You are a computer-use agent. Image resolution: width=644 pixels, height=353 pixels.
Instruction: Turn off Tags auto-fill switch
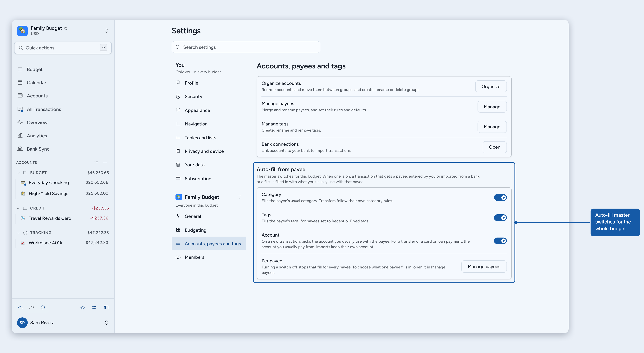click(x=500, y=218)
